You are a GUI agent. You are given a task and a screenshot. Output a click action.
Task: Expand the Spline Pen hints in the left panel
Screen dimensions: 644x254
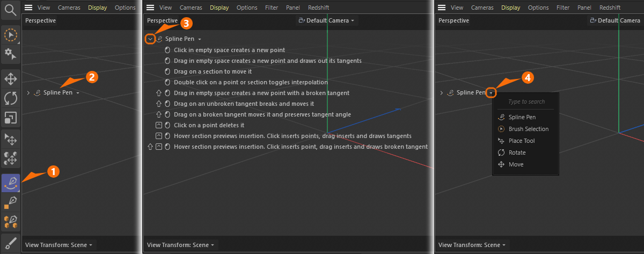click(x=28, y=93)
